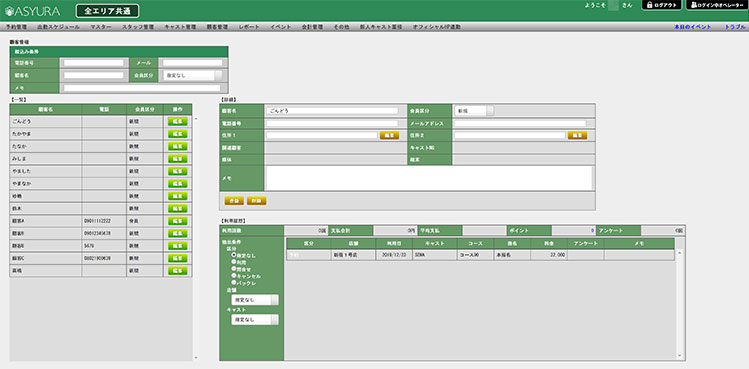Select the 利用 radio button
Viewport: 749px width, 369px height.
coord(234,262)
